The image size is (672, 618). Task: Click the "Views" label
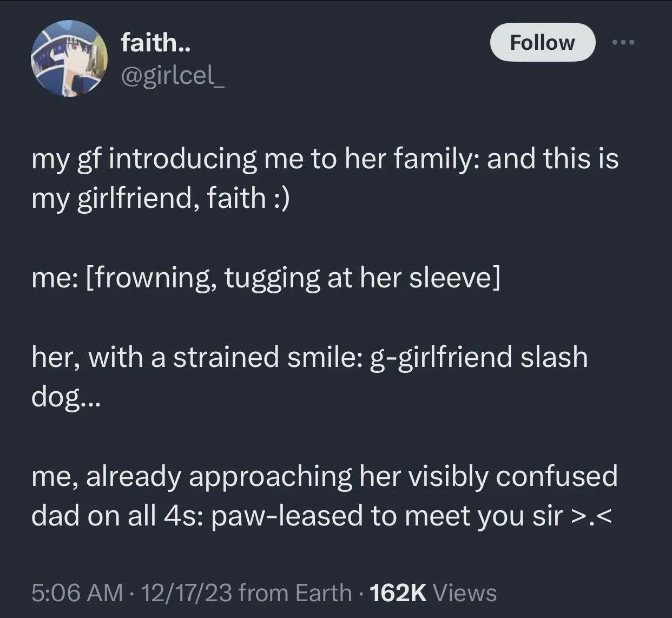click(465, 593)
